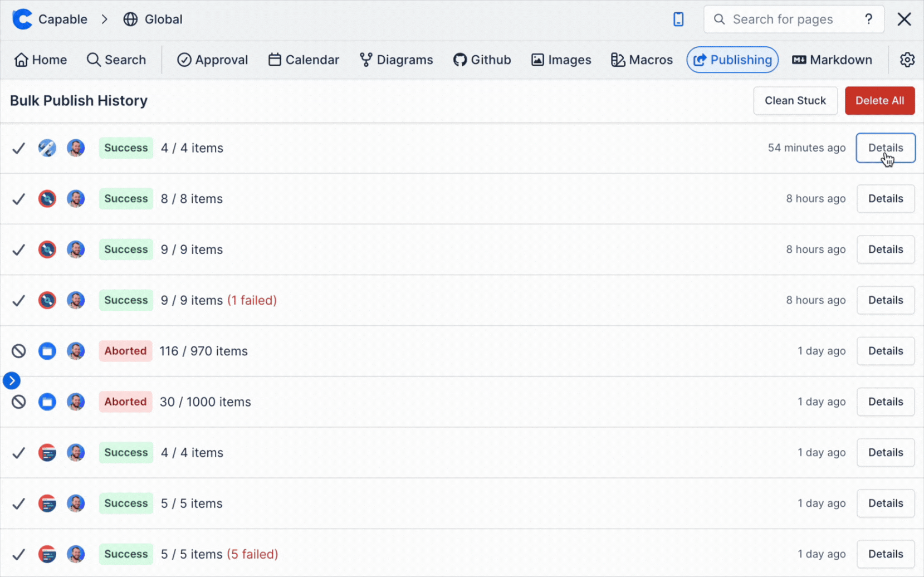Click the red Delete All button
The image size is (924, 577).
coord(879,101)
